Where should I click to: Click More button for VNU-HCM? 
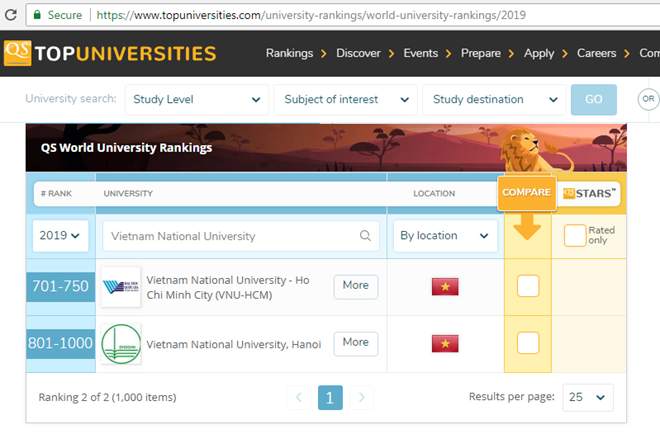355,286
